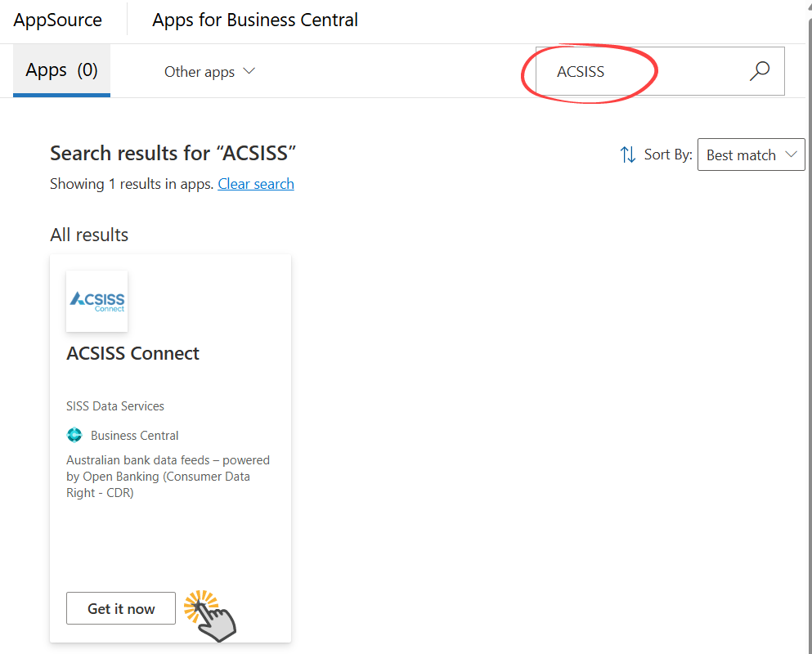The width and height of the screenshot is (812, 654).
Task: Switch to the Apps (0) tab
Action: click(61, 70)
